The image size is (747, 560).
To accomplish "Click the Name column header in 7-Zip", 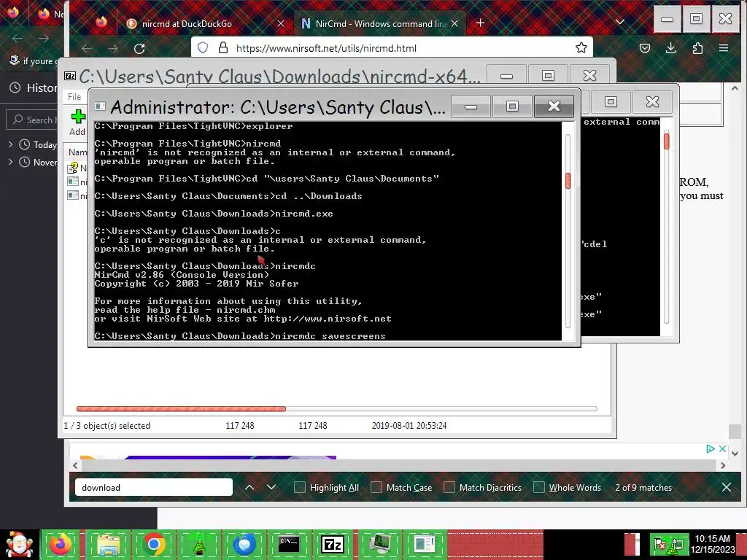I will tap(77, 152).
